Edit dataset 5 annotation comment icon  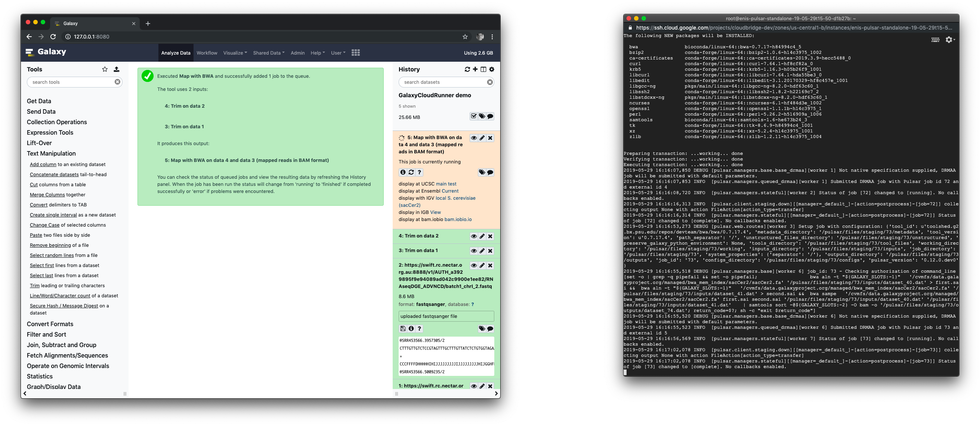point(490,172)
